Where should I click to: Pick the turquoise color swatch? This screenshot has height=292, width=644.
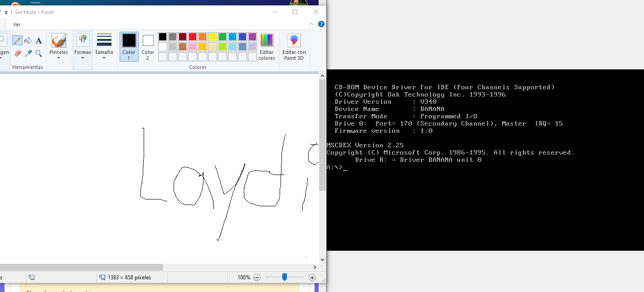click(232, 37)
